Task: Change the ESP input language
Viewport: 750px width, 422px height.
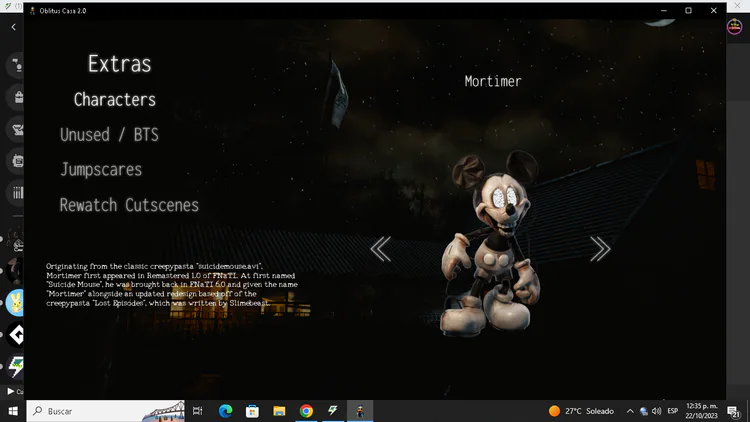Action: click(x=673, y=411)
